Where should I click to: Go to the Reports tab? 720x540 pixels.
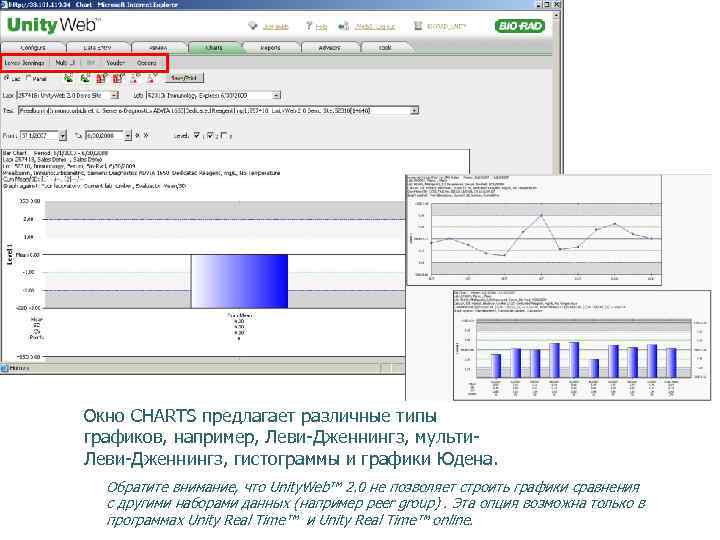pos(270,48)
